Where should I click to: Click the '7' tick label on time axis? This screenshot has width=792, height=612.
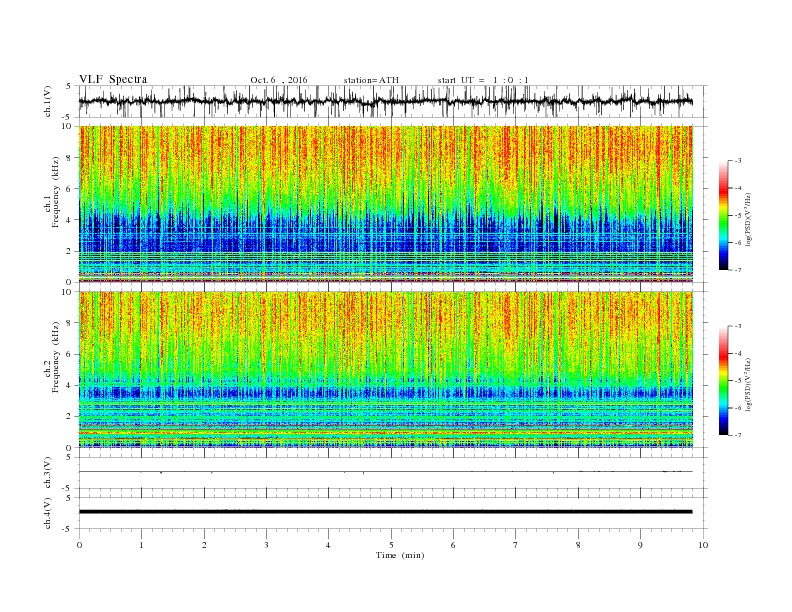[x=516, y=545]
